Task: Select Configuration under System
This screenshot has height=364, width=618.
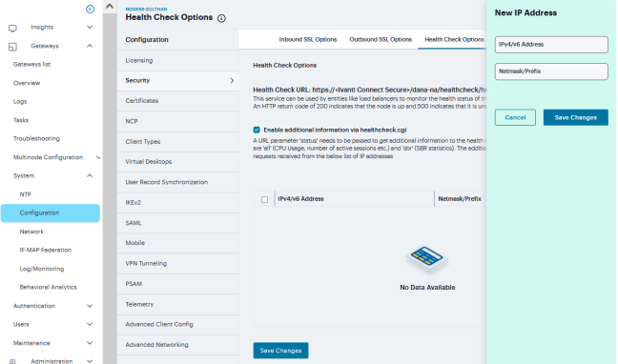Action: pyautogui.click(x=50, y=213)
